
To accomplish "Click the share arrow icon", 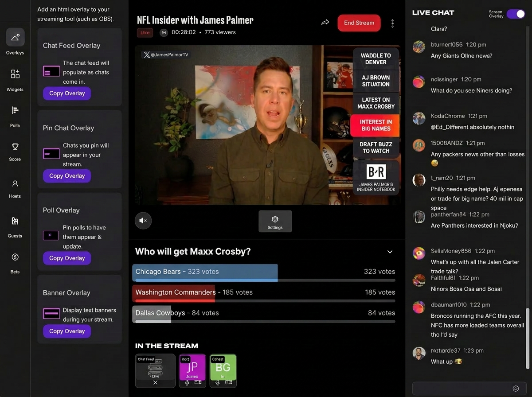I will (325, 23).
